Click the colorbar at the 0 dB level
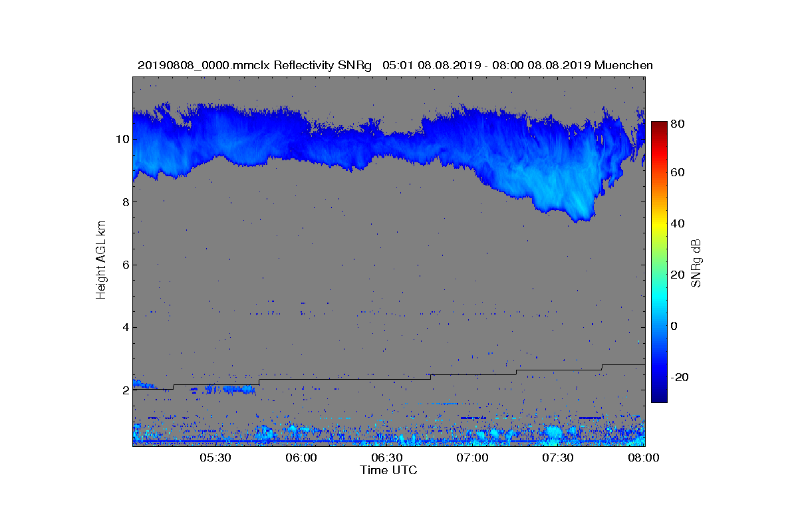 coord(659,326)
